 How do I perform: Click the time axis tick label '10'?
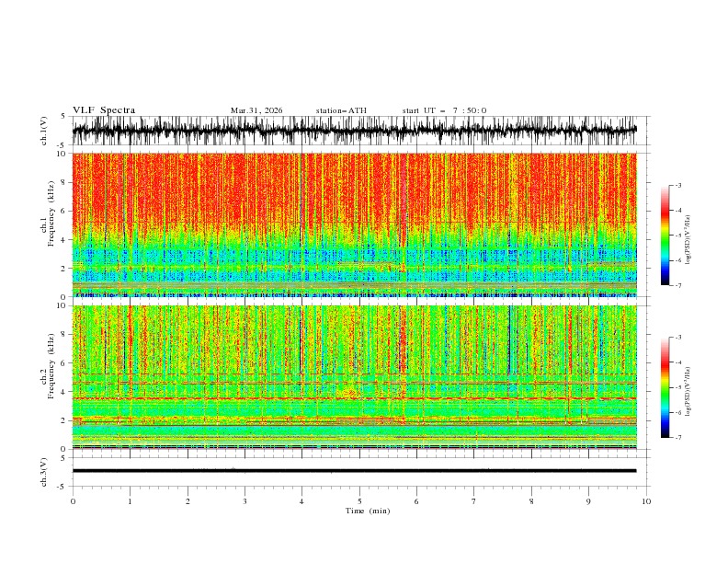[646, 501]
